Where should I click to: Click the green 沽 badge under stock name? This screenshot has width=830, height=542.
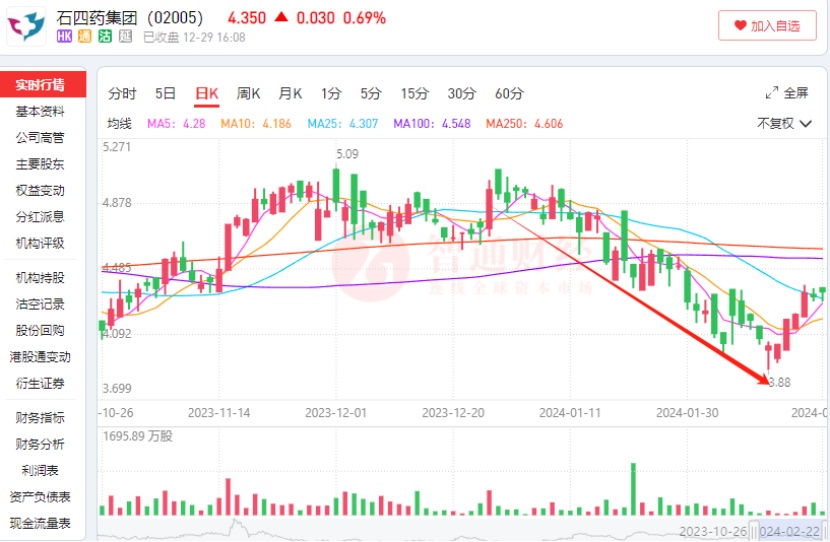[106, 38]
